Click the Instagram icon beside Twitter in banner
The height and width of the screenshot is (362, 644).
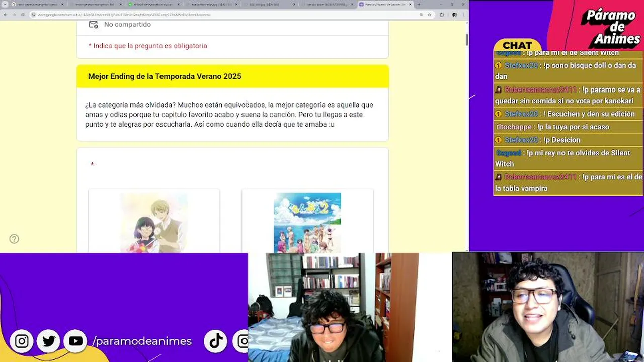click(22, 341)
